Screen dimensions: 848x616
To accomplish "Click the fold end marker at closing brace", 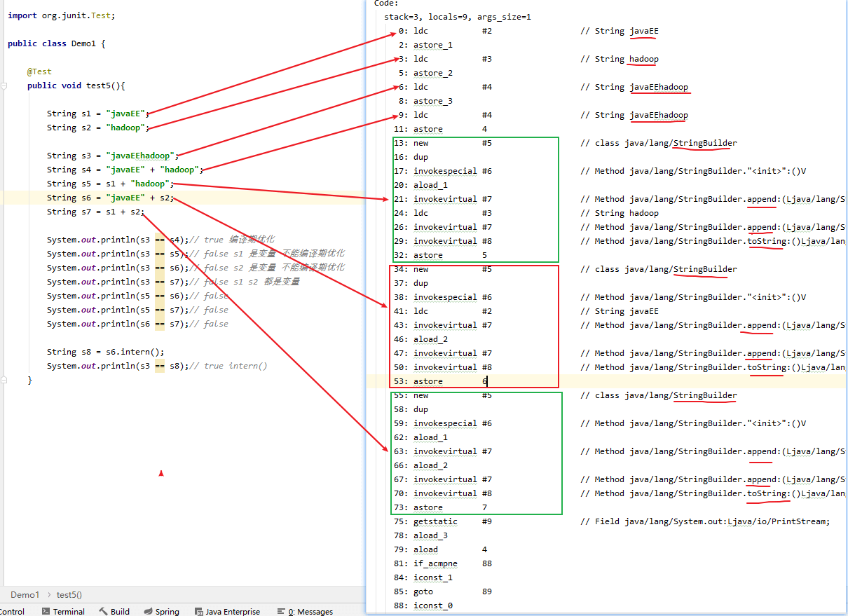I will pyautogui.click(x=4, y=380).
